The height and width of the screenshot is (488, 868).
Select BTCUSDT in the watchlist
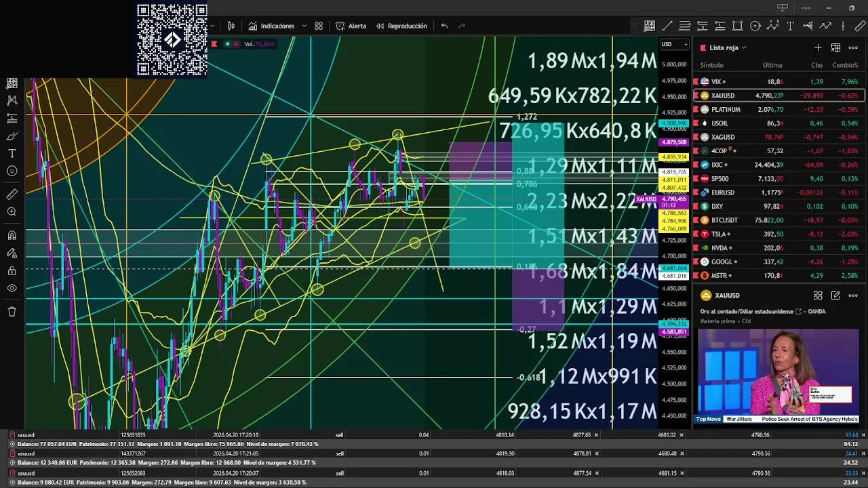779,220
